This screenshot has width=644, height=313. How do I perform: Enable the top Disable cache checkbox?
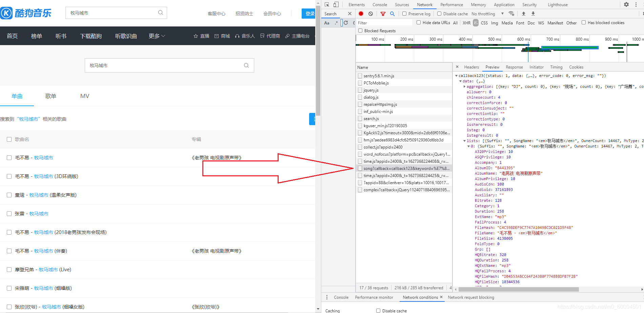439,14
